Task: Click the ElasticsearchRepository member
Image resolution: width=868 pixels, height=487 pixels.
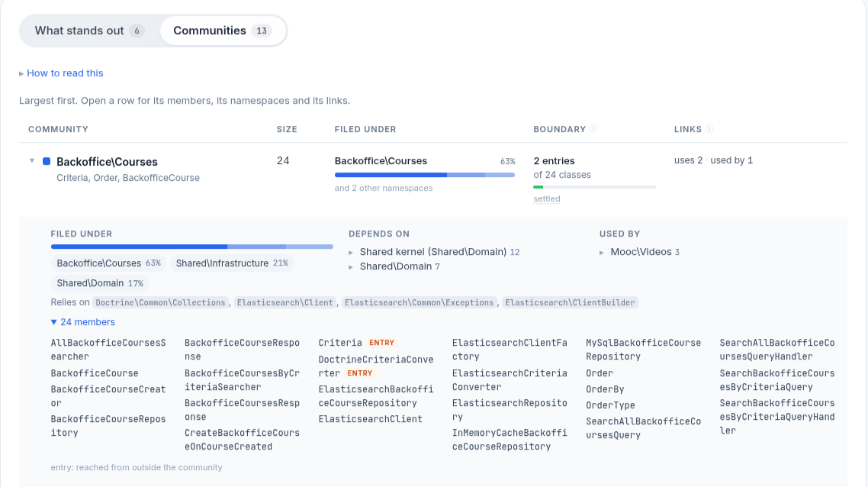Action: coord(510,410)
